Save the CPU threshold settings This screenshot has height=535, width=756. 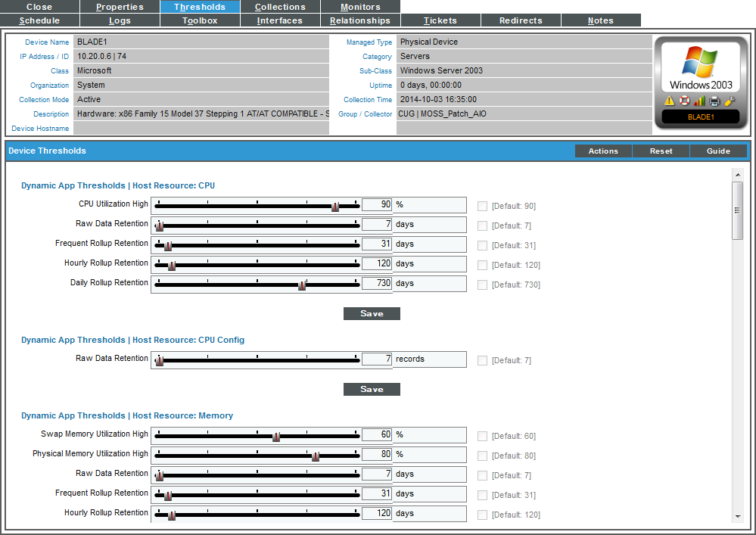point(372,313)
